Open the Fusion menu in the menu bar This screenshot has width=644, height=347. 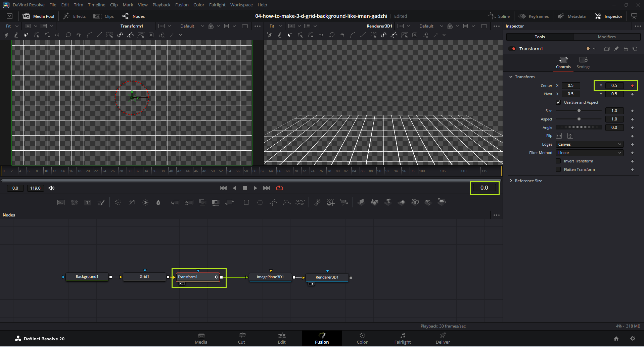pyautogui.click(x=182, y=5)
